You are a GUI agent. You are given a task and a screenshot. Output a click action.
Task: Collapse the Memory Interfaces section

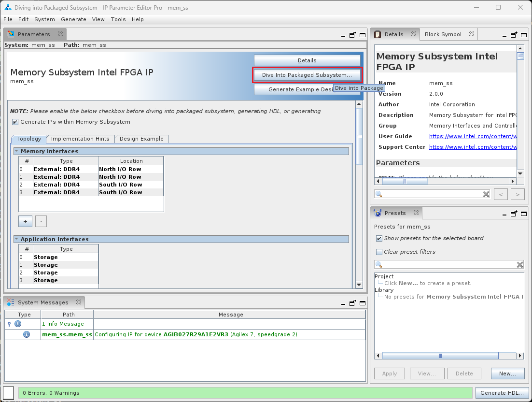16,151
